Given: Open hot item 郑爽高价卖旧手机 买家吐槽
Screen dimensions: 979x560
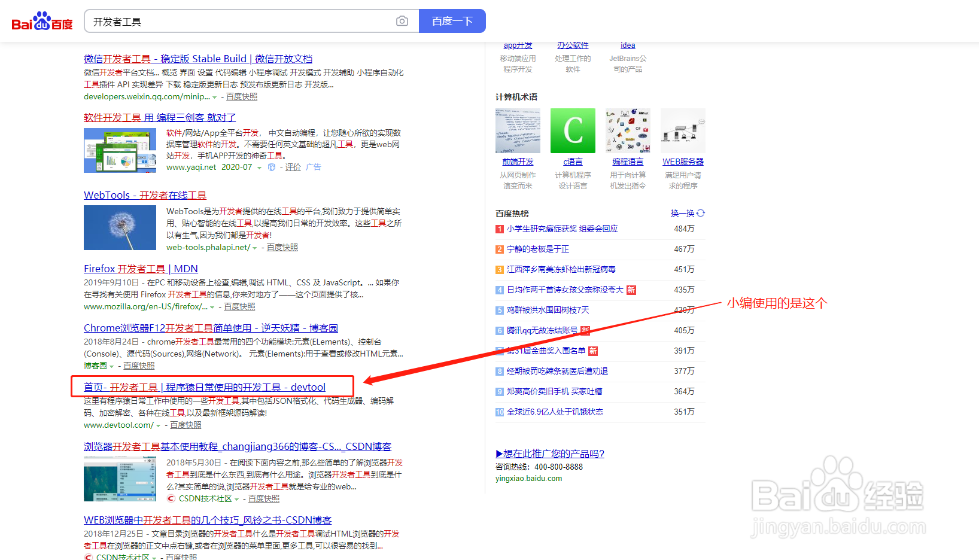Looking at the screenshot, I should [x=555, y=391].
